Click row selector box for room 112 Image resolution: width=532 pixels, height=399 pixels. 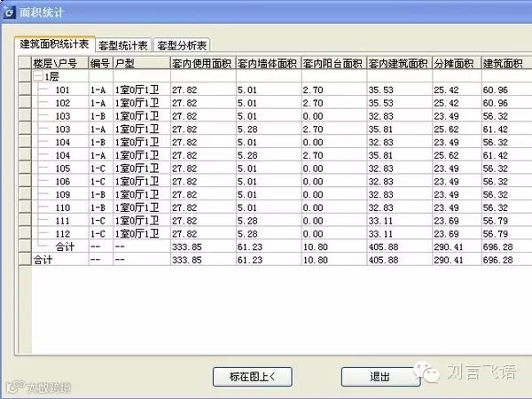25,233
